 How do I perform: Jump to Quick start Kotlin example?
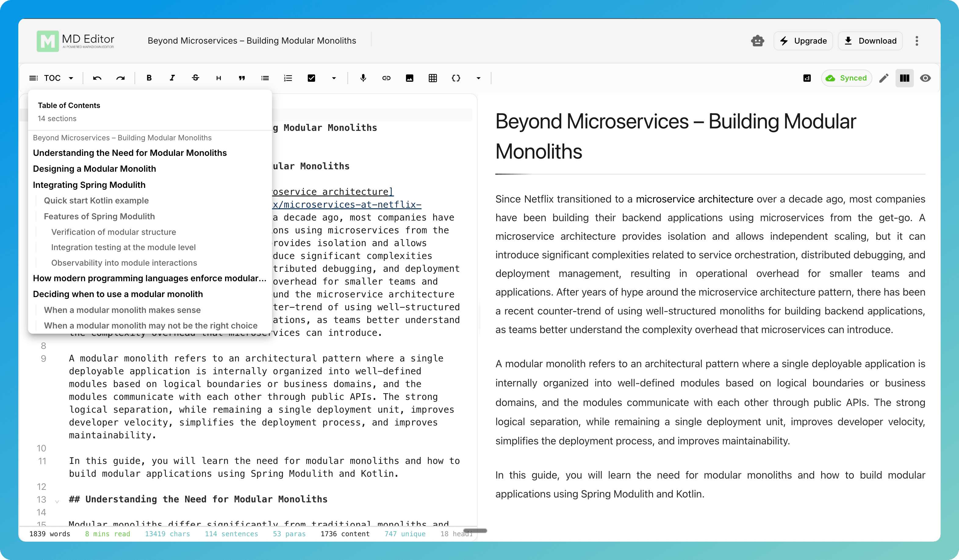coord(96,200)
